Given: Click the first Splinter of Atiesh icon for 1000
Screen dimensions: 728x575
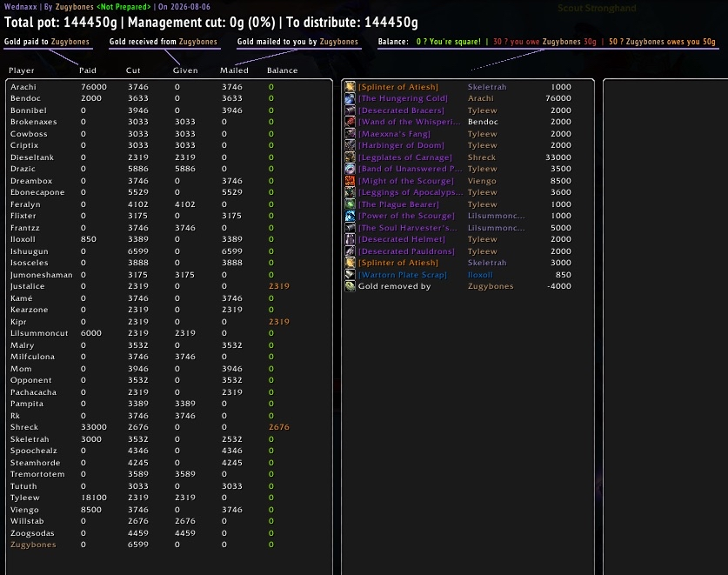Looking at the screenshot, I should click(350, 87).
